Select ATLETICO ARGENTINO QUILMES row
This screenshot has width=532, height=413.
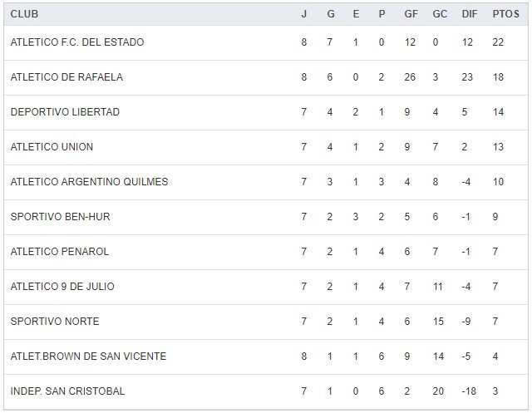tap(89, 182)
